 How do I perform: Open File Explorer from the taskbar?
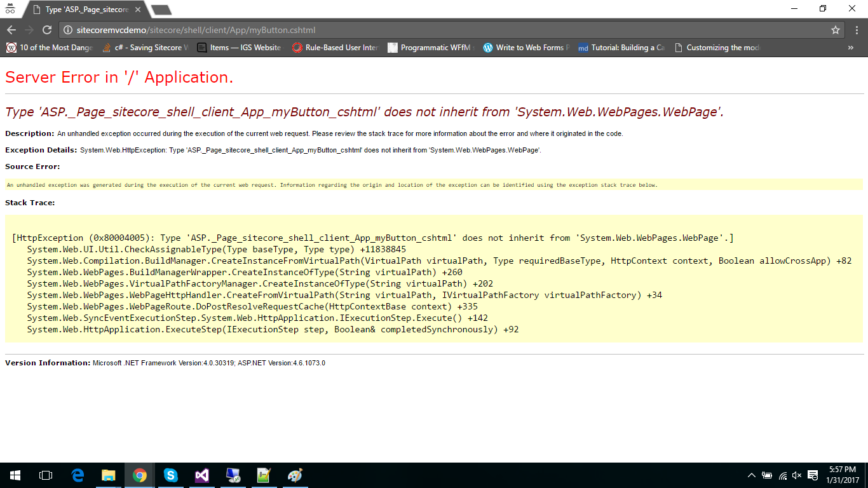click(109, 475)
